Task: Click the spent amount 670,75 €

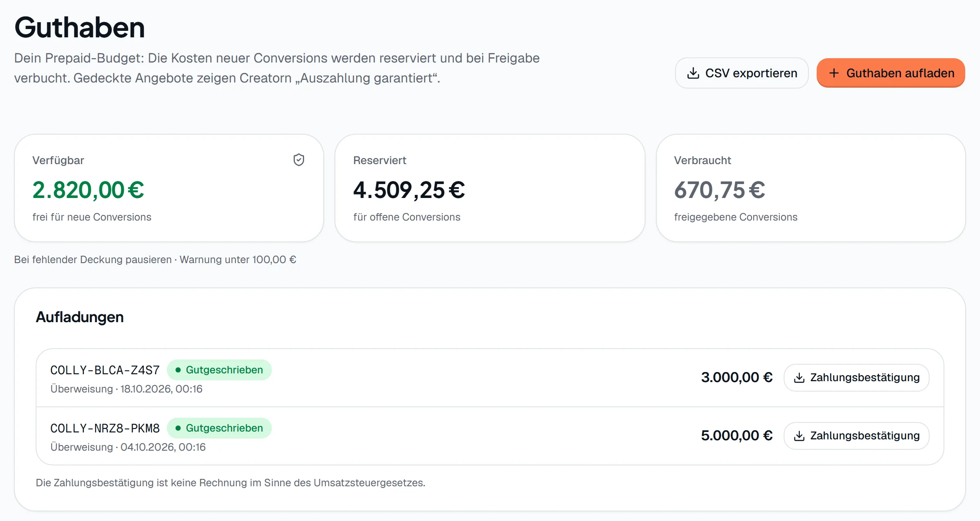Action: point(719,190)
